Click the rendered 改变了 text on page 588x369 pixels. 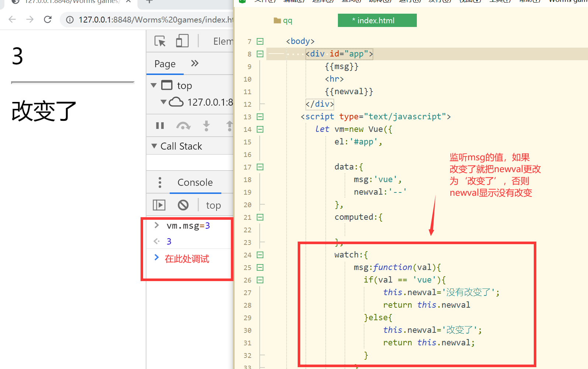click(x=44, y=111)
